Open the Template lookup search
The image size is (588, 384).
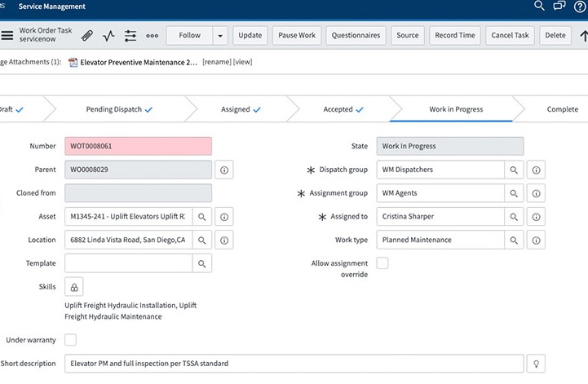202,263
